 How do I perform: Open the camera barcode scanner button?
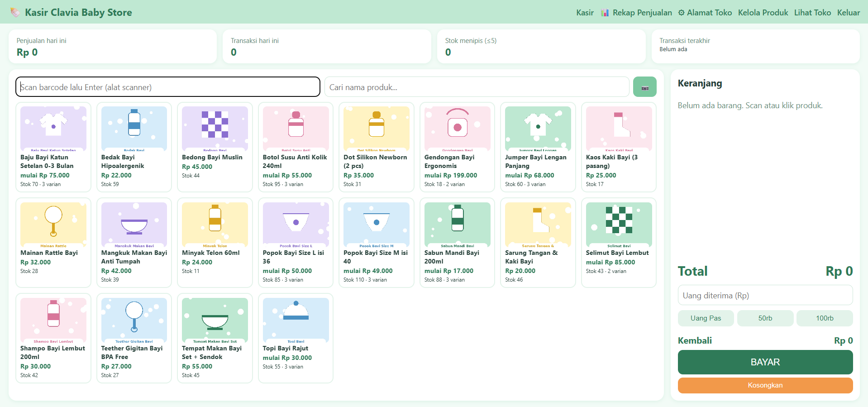point(644,87)
